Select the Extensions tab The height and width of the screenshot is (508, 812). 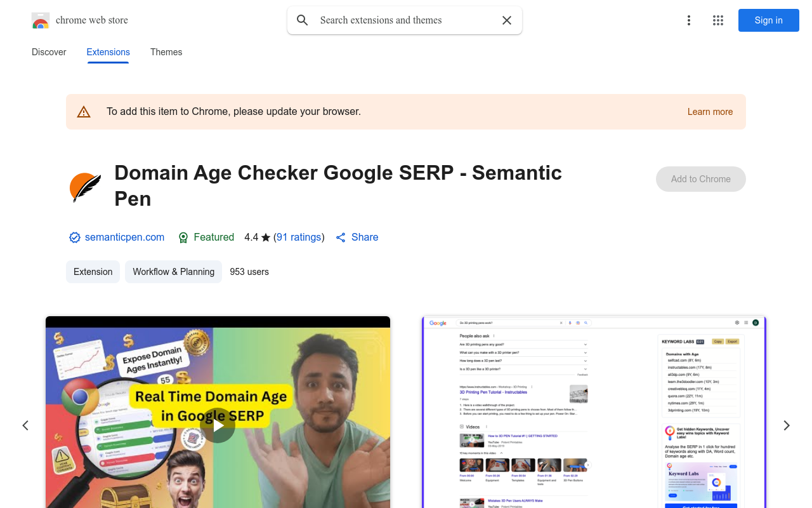point(108,52)
